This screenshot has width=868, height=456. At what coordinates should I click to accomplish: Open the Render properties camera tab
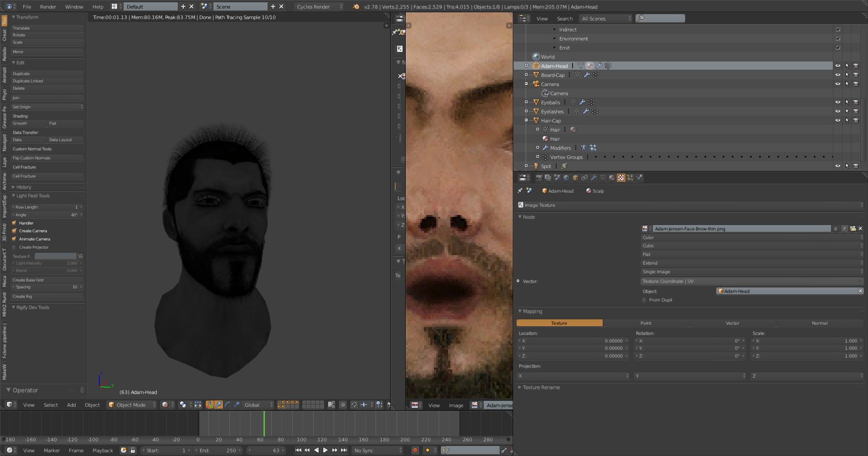pyautogui.click(x=539, y=178)
